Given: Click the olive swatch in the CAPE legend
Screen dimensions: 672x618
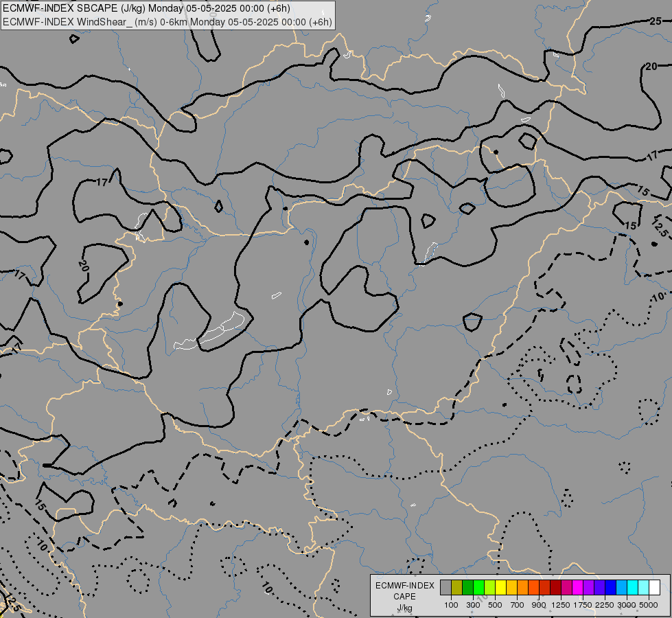Looking at the screenshot, I should click(457, 587).
